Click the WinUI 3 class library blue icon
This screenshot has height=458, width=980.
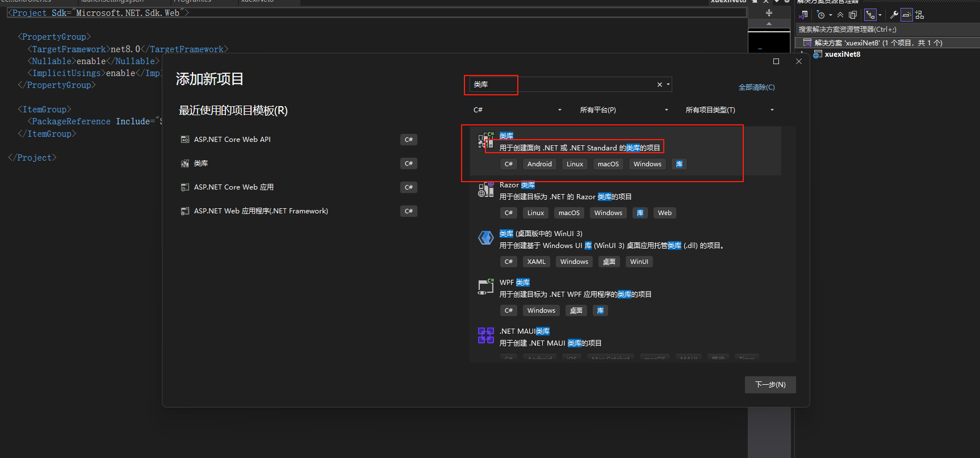pyautogui.click(x=485, y=238)
